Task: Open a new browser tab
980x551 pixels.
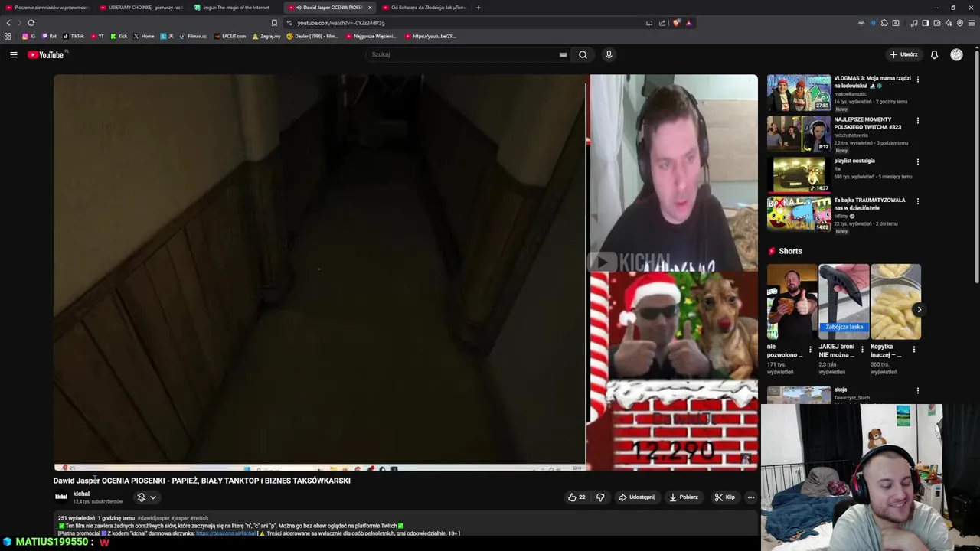Action: [x=479, y=8]
